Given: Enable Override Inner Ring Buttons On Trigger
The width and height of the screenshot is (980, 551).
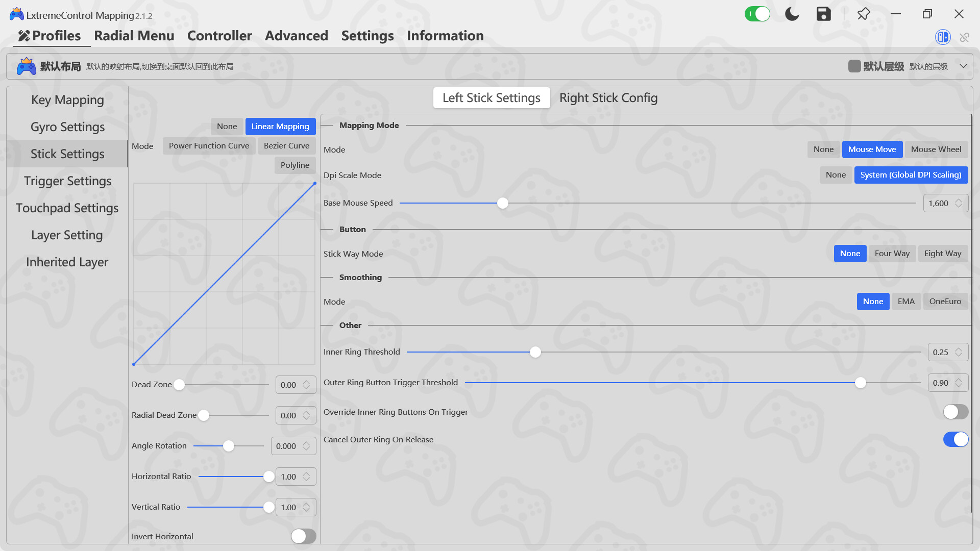Looking at the screenshot, I should click(955, 412).
